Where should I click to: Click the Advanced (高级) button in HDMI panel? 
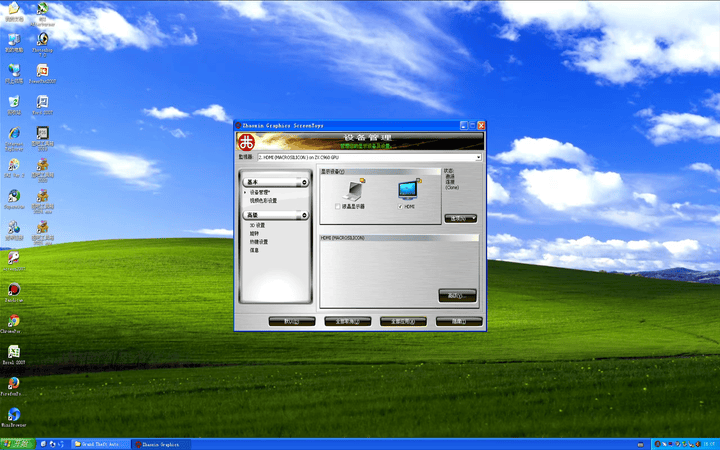tap(457, 296)
